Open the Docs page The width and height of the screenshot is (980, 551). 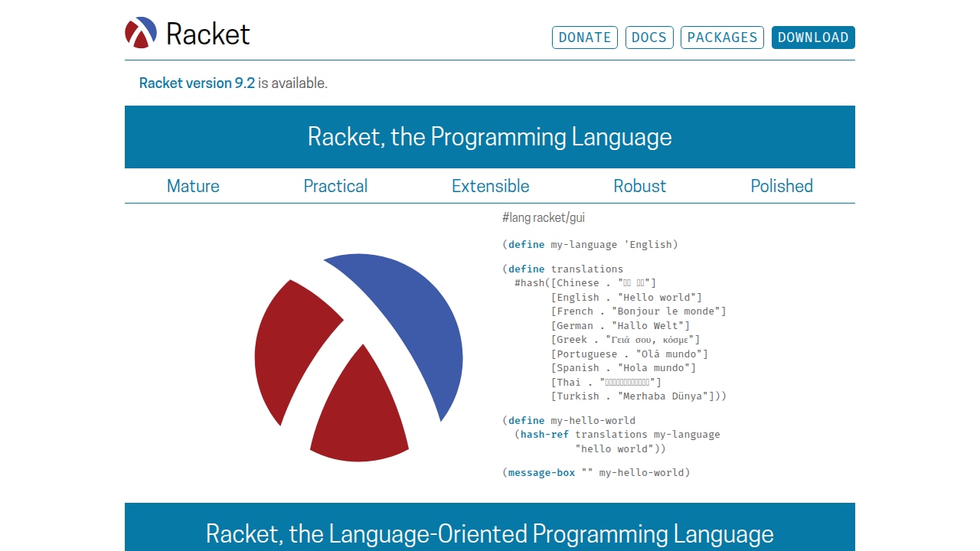[649, 37]
